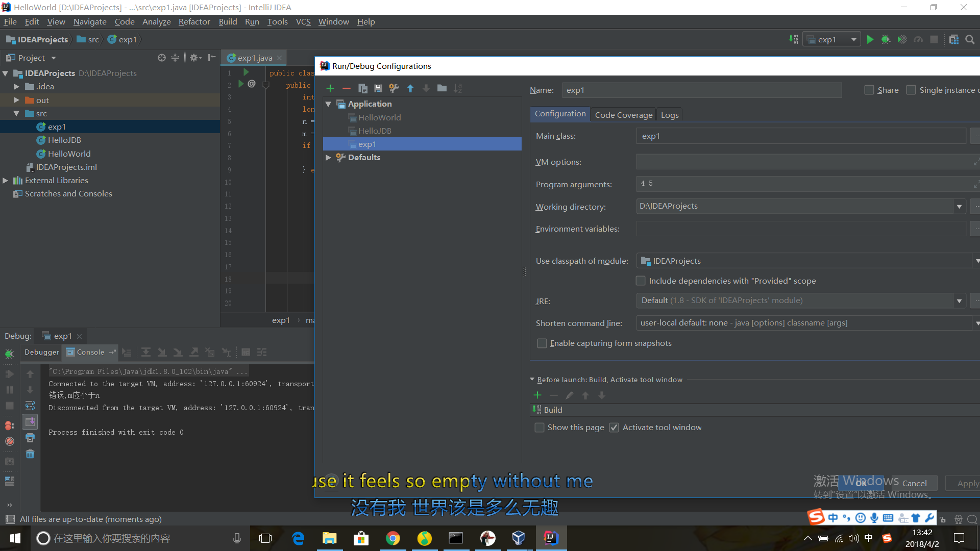Open Project Structure icon in main toolbar
Screen dimensions: 980x551
pyautogui.click(x=954, y=39)
